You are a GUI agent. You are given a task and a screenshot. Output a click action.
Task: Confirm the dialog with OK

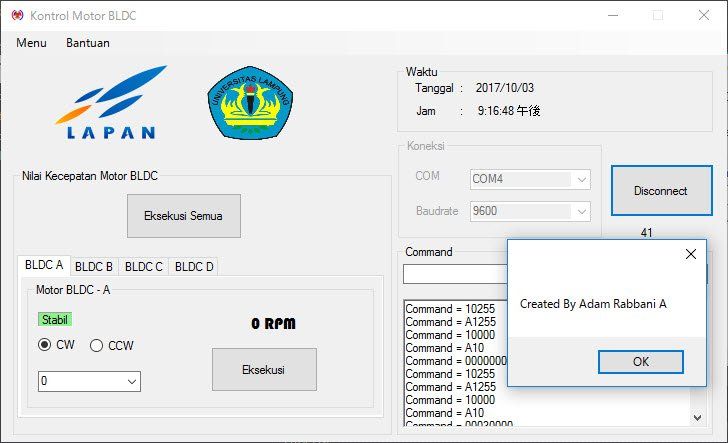tap(641, 362)
